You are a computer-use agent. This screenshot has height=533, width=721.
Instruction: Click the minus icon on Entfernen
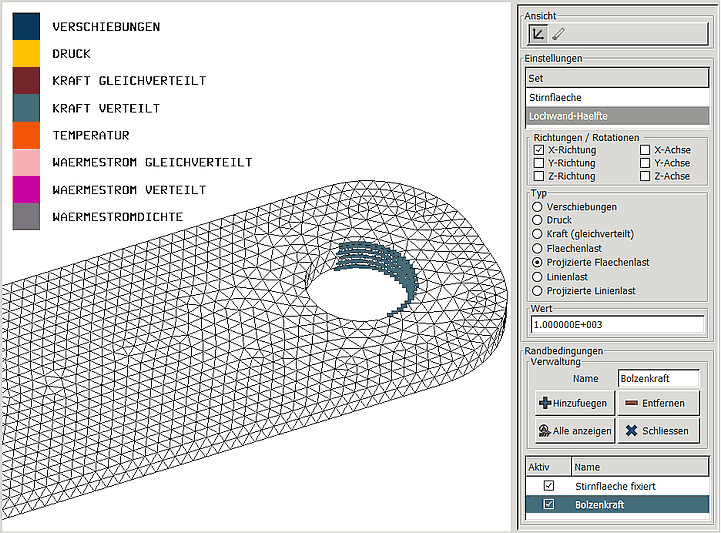point(631,403)
